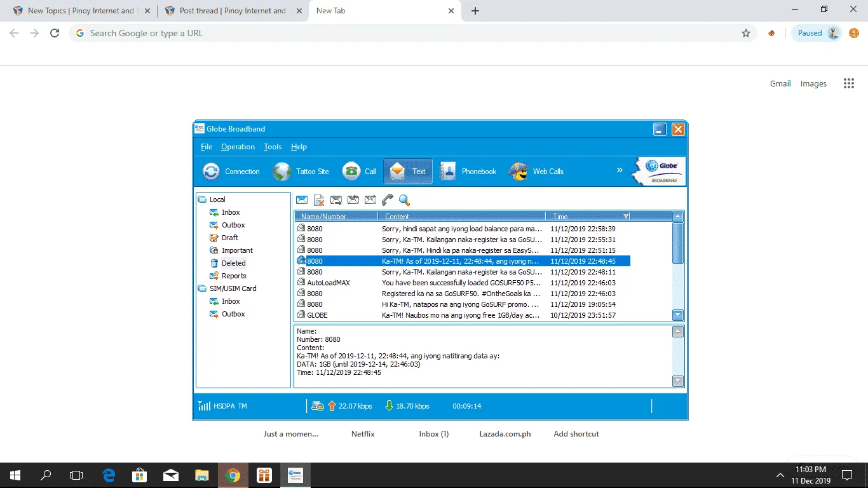Select the AutoLoadMAX message
The width and height of the screenshot is (868, 488).
click(x=463, y=283)
